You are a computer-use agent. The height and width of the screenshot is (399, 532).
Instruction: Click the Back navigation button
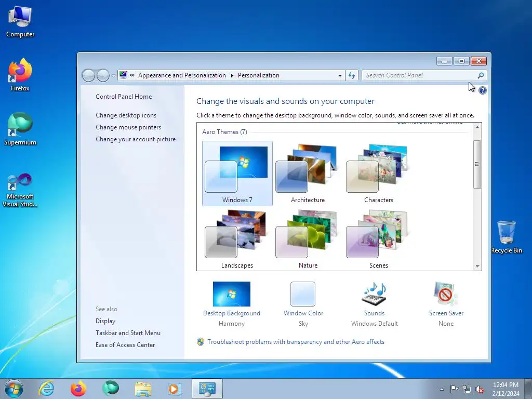click(88, 75)
